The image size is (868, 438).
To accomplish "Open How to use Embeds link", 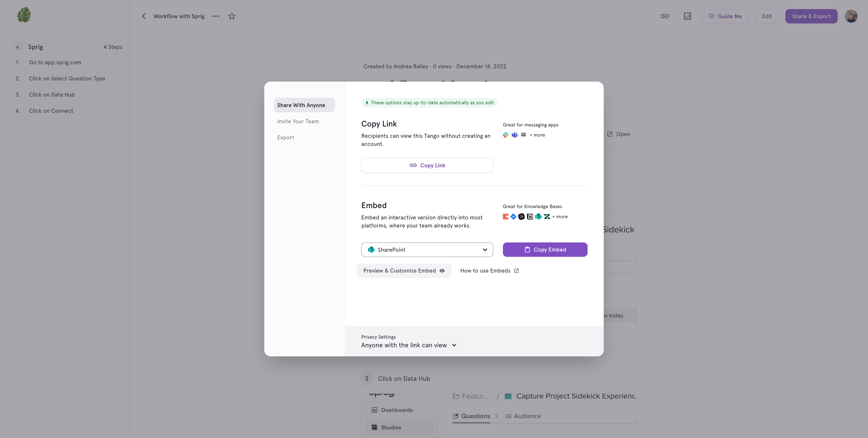I will point(489,271).
